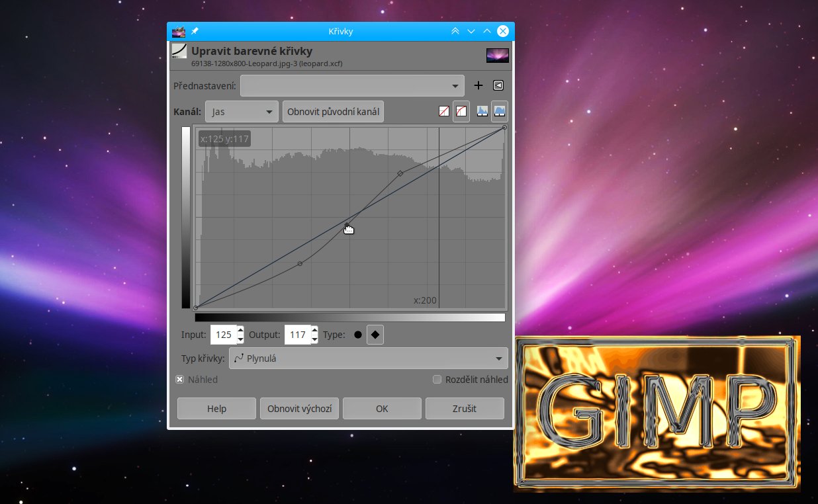Select the linear curve display icon

pos(444,112)
